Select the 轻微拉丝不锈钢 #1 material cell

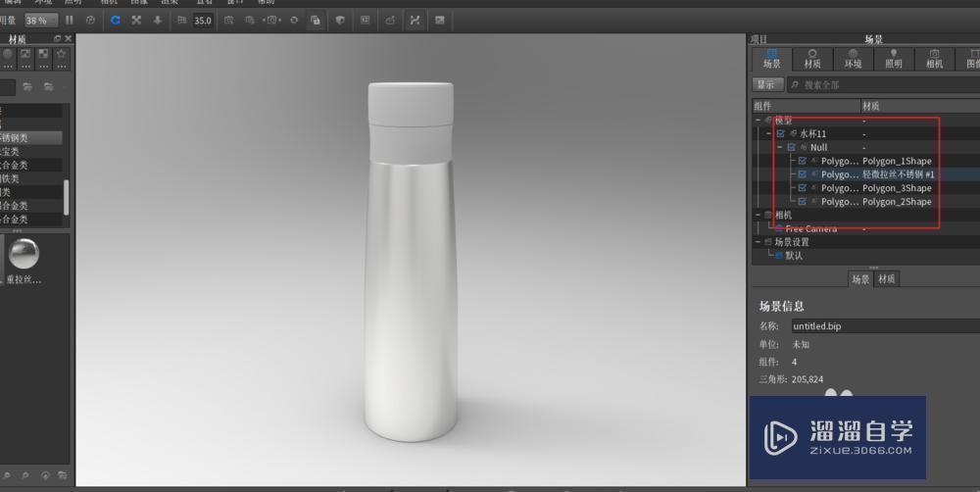click(x=898, y=174)
